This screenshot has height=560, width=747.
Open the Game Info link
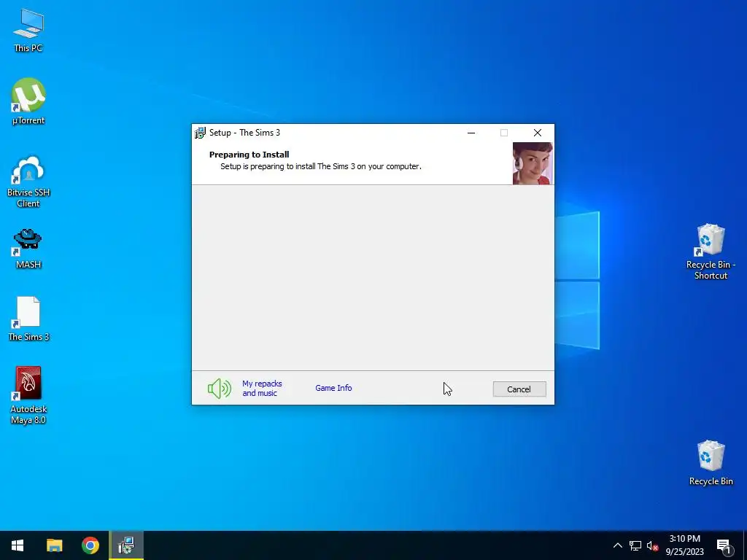click(x=333, y=388)
